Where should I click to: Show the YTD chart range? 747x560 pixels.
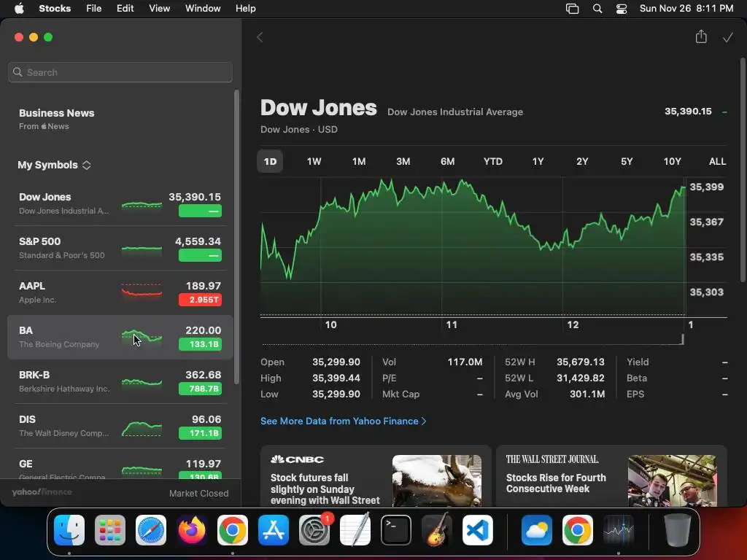(x=493, y=161)
